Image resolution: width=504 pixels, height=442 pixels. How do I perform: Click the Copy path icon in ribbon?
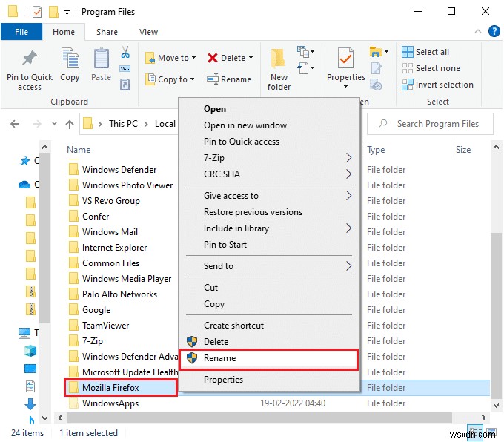(125, 68)
